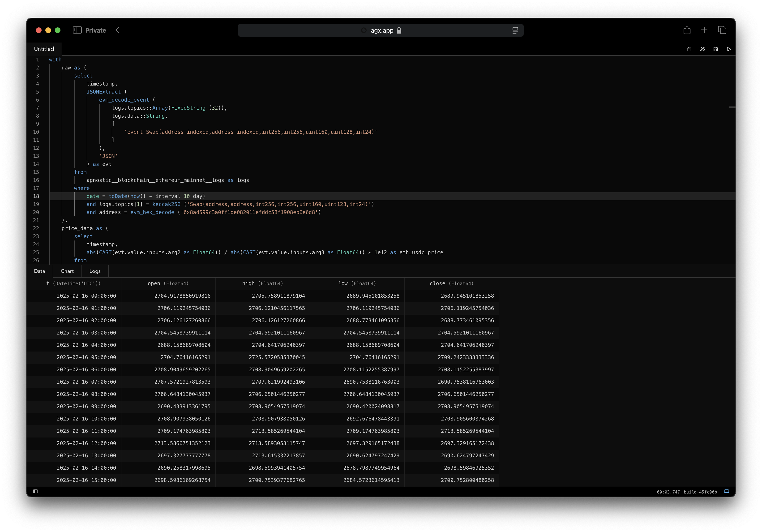
Task: Toggle the Safari sidebar button
Action: click(77, 30)
